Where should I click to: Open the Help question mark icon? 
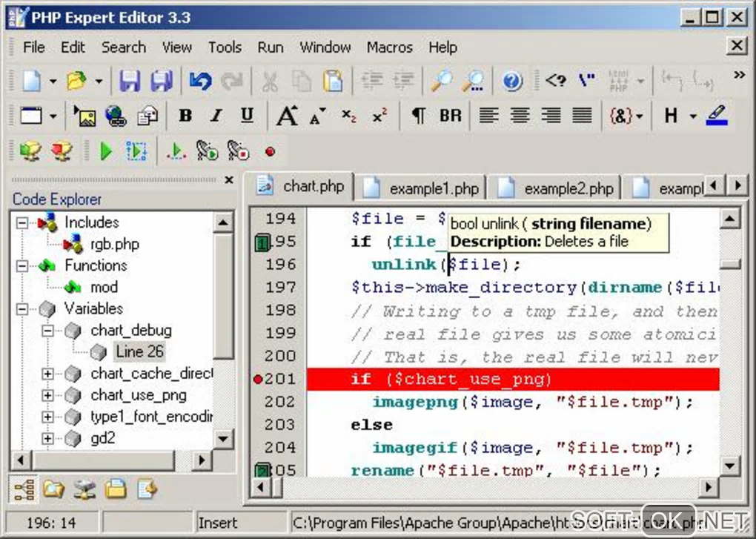click(512, 81)
